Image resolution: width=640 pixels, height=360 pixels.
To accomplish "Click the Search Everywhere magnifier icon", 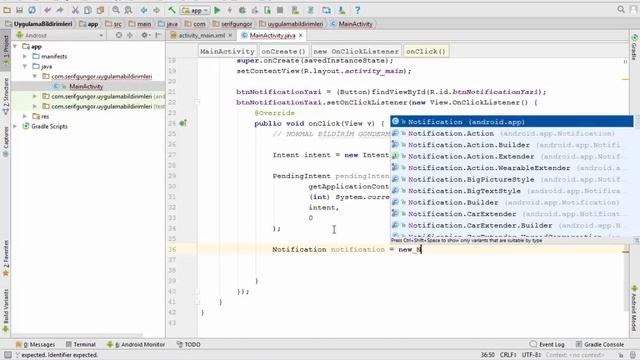I will (x=621, y=9).
